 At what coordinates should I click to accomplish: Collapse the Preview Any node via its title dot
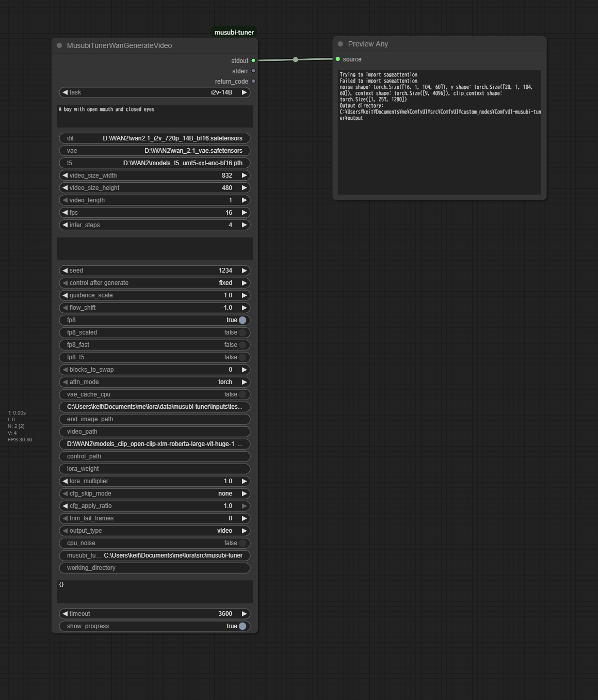pos(341,44)
